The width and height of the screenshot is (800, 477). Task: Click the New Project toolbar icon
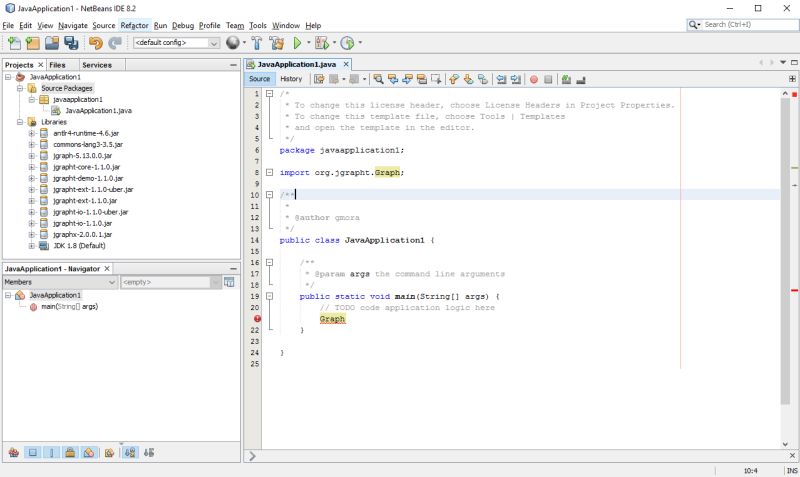tap(33, 43)
